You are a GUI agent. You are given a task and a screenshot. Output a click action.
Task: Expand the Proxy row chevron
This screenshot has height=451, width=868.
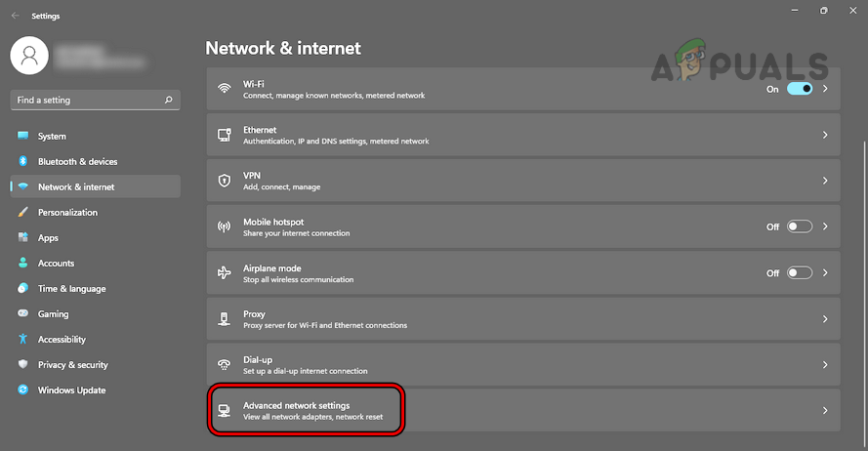tap(825, 318)
